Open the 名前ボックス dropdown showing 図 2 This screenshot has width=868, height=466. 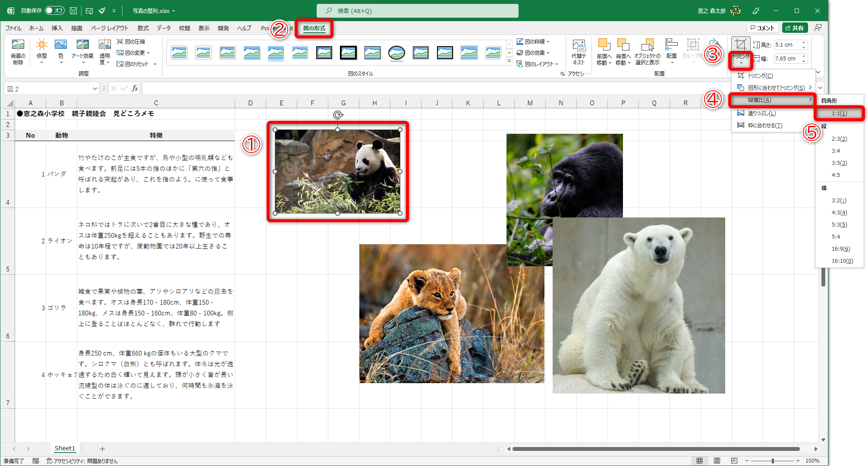95,88
